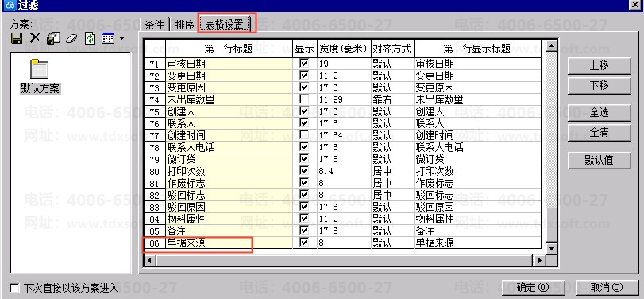Enable 显示 checkbox for 未出库数量
644x299 pixels.
[x=304, y=99]
